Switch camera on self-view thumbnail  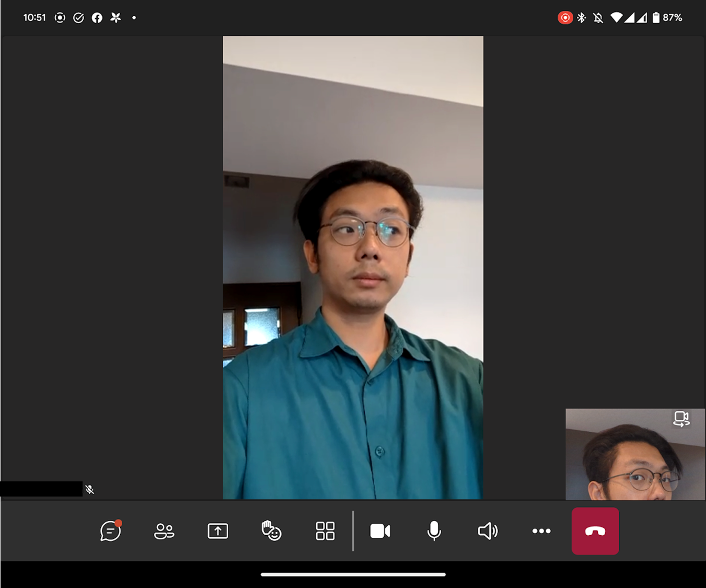pos(681,419)
